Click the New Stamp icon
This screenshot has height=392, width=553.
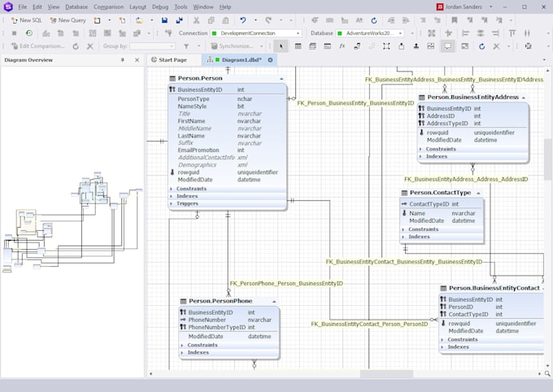click(416, 46)
